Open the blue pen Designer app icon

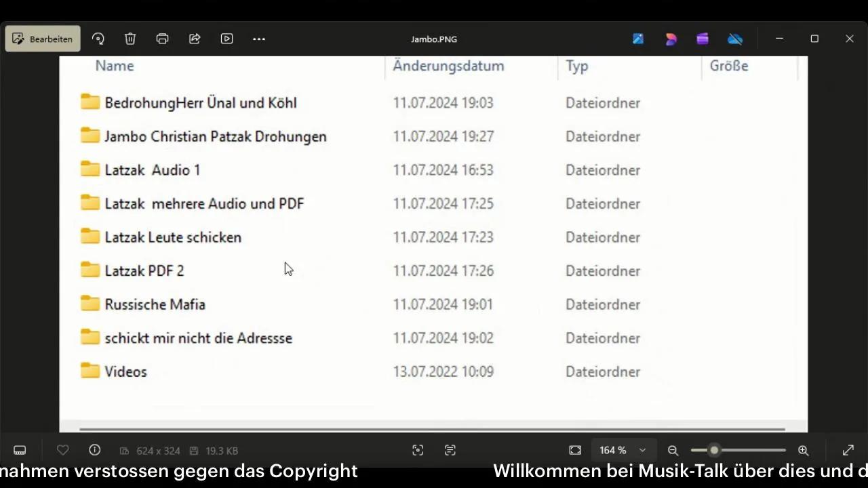click(638, 39)
